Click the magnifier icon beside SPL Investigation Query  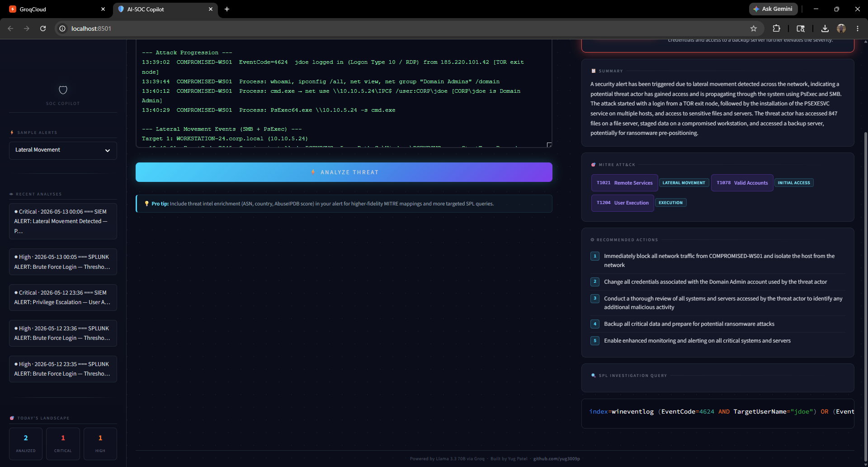tap(593, 376)
